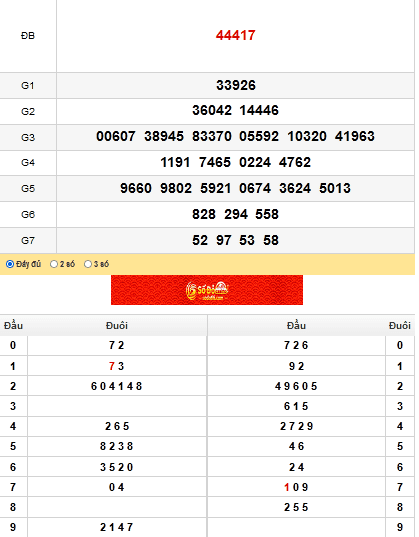
Task: Click G2 number 14446
Action: 259,110
